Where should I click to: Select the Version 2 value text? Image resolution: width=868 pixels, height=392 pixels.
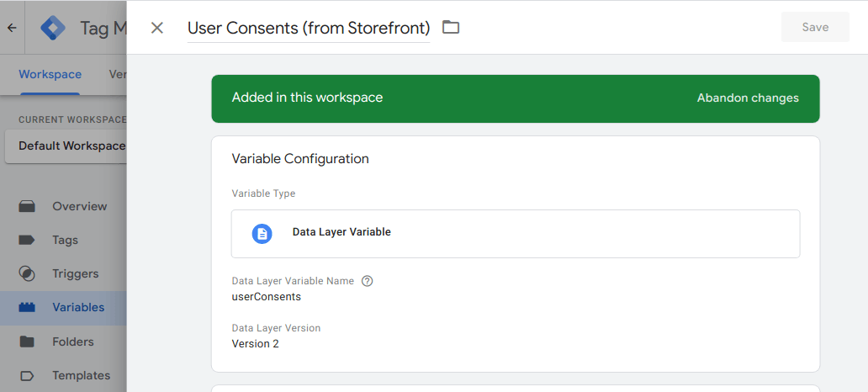(x=255, y=344)
